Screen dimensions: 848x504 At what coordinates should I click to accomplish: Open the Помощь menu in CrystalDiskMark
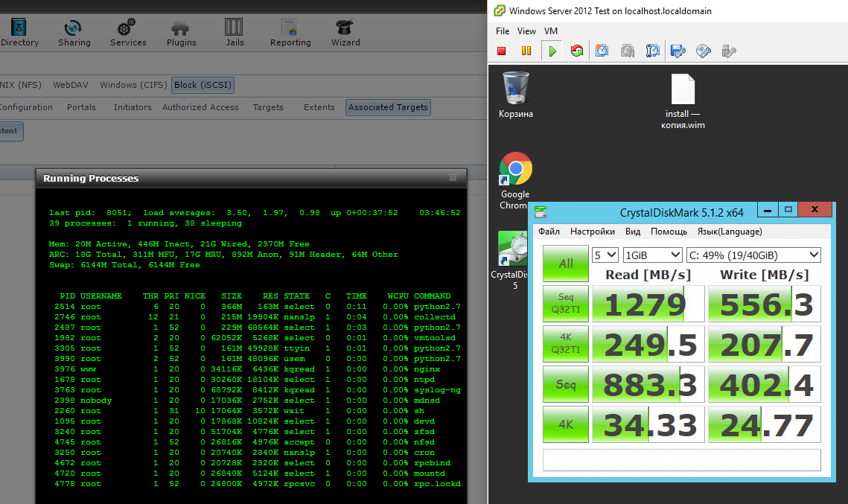pyautogui.click(x=669, y=232)
